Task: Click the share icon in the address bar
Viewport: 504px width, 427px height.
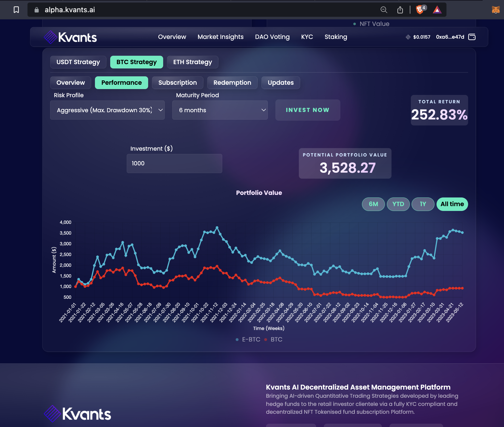Action: click(400, 10)
